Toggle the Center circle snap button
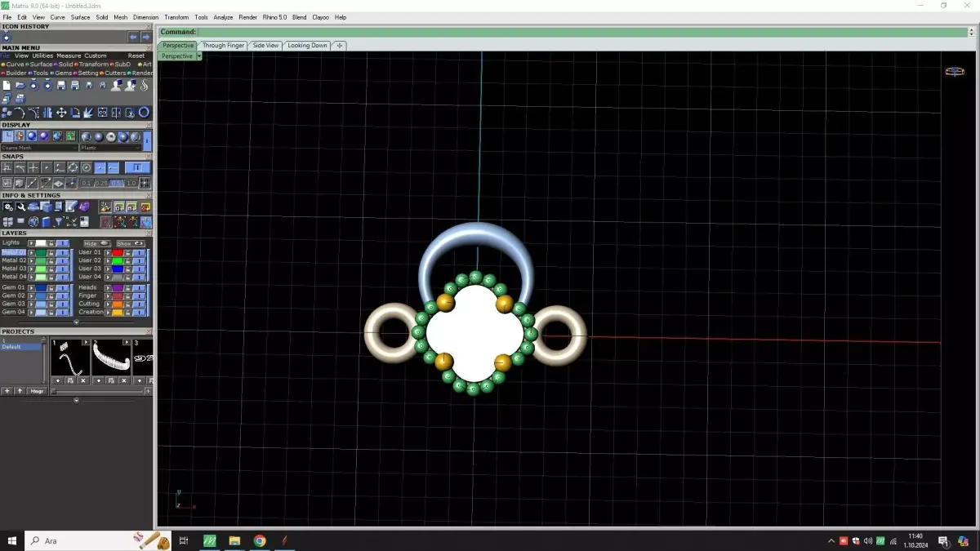This screenshot has height=551, width=980. 86,167
